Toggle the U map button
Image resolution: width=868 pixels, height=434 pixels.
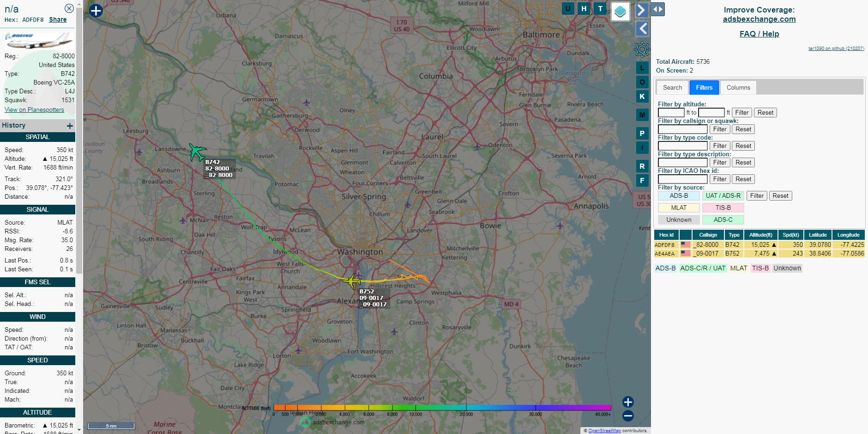click(x=568, y=8)
